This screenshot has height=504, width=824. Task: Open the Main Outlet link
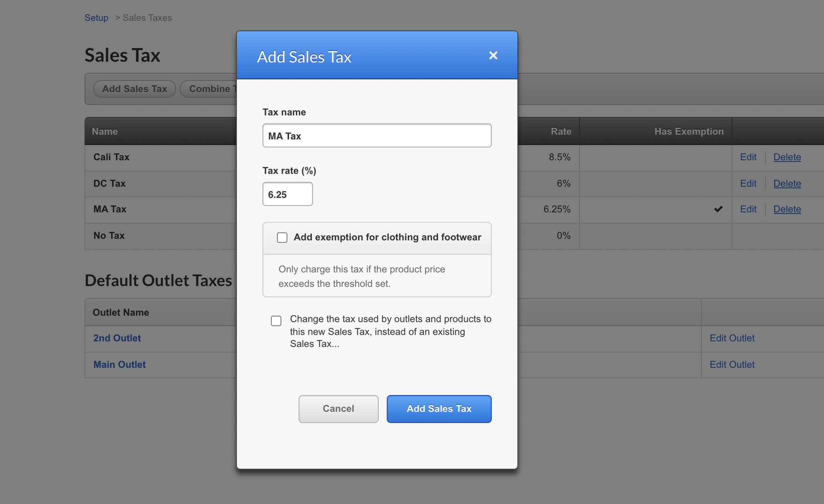pos(119,365)
